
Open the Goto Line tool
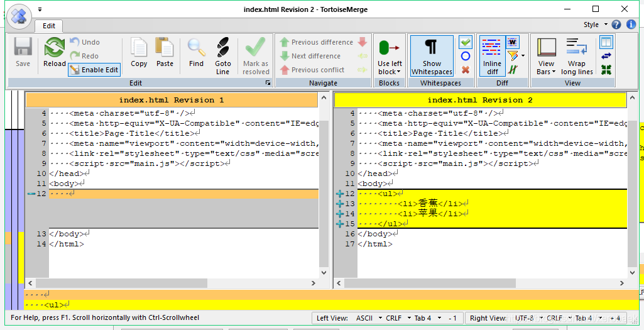click(x=222, y=56)
